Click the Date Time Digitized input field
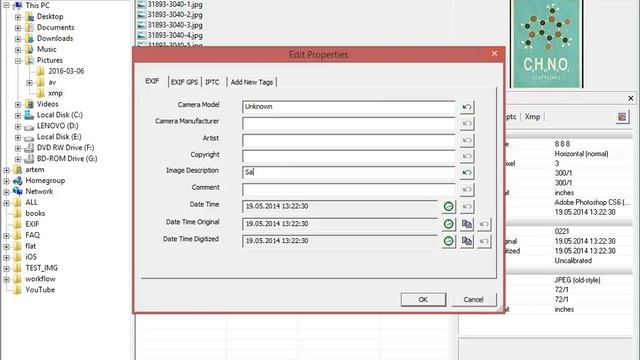Viewport: 640px width, 360px height. 340,241
